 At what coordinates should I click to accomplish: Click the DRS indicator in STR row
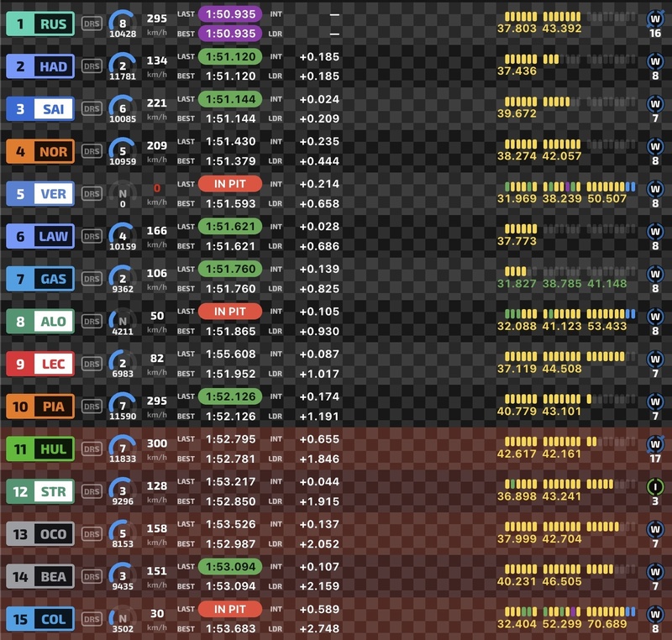pyautogui.click(x=92, y=491)
